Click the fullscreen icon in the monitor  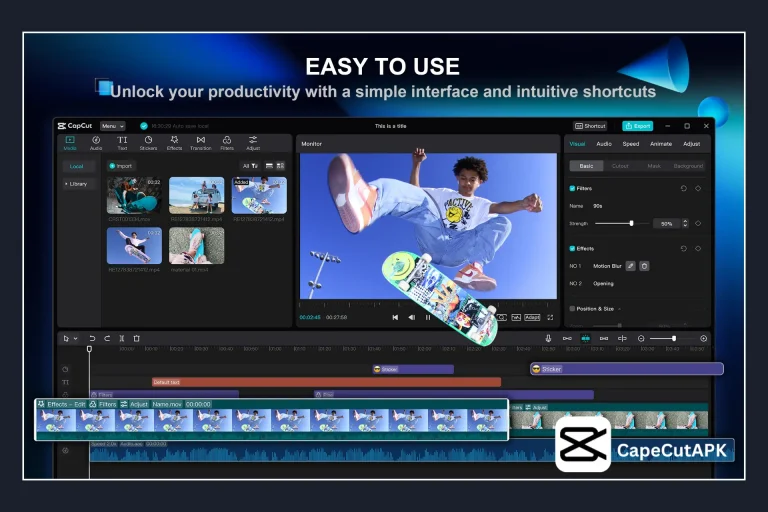tap(550, 317)
